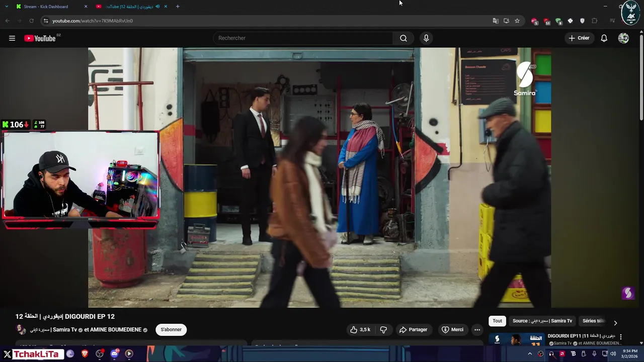
Task: Switch to the Kick Dashboard tab
Action: (x=51, y=7)
